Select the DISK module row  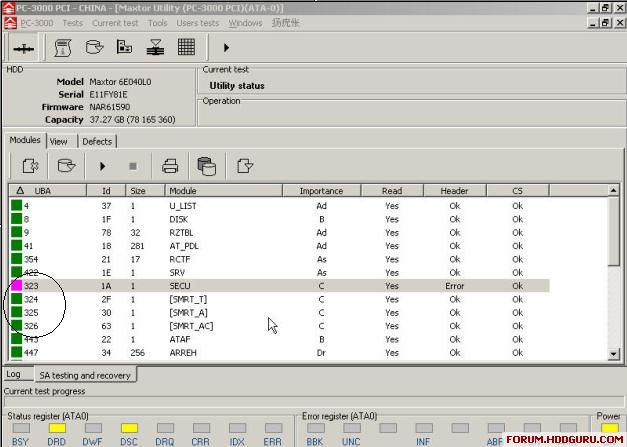pos(279,219)
